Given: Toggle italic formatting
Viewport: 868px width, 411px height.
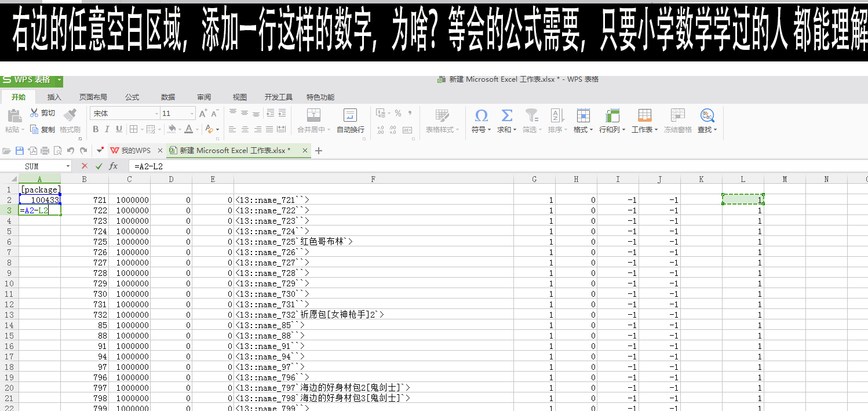Looking at the screenshot, I should click(108, 129).
